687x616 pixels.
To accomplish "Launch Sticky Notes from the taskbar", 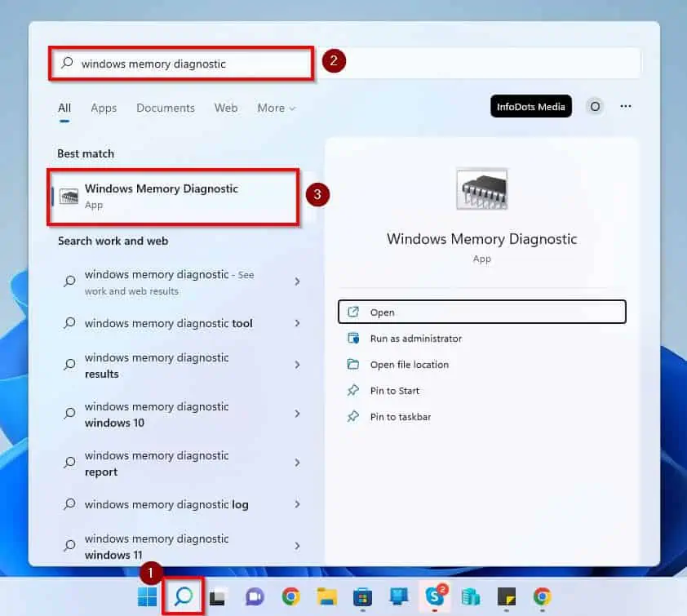I will (507, 596).
